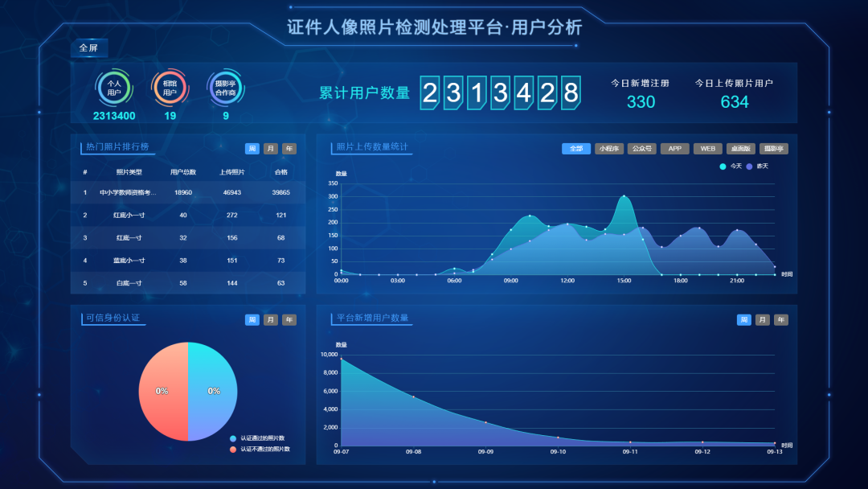This screenshot has height=489, width=868.
Task: Click the 认证通过的照片数 legend marker
Action: pyautogui.click(x=233, y=438)
